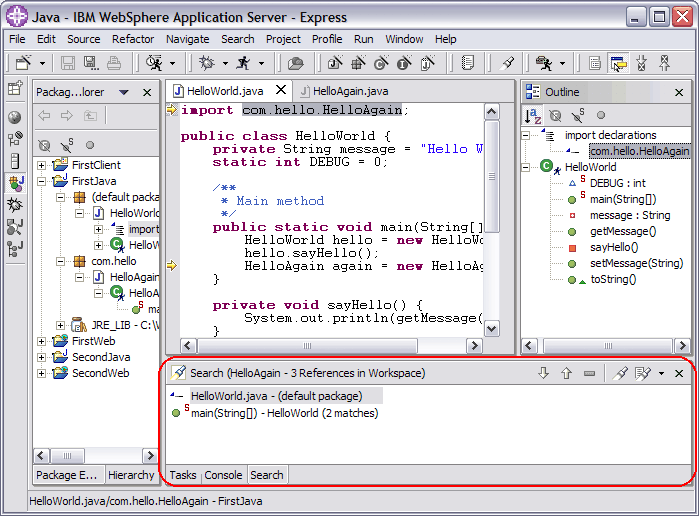Image resolution: width=699 pixels, height=516 pixels.
Task: Toggle Hide Static Members in Outline view
Action: (x=578, y=116)
